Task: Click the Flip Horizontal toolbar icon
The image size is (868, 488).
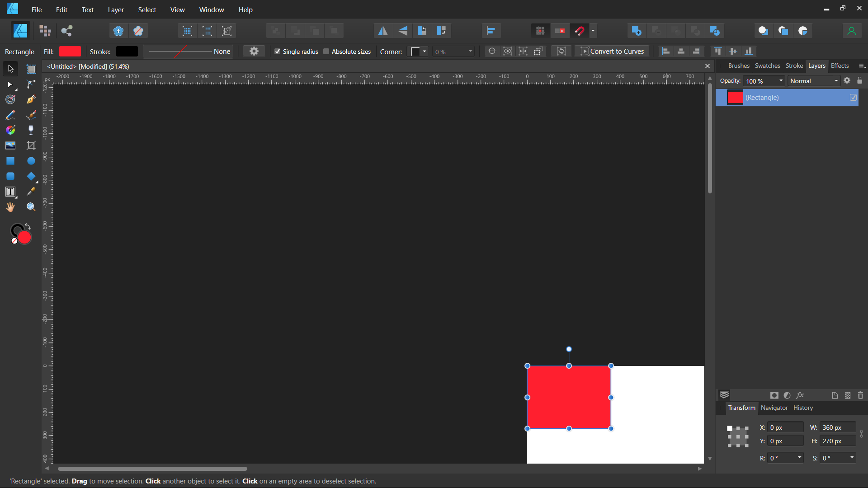Action: (383, 31)
